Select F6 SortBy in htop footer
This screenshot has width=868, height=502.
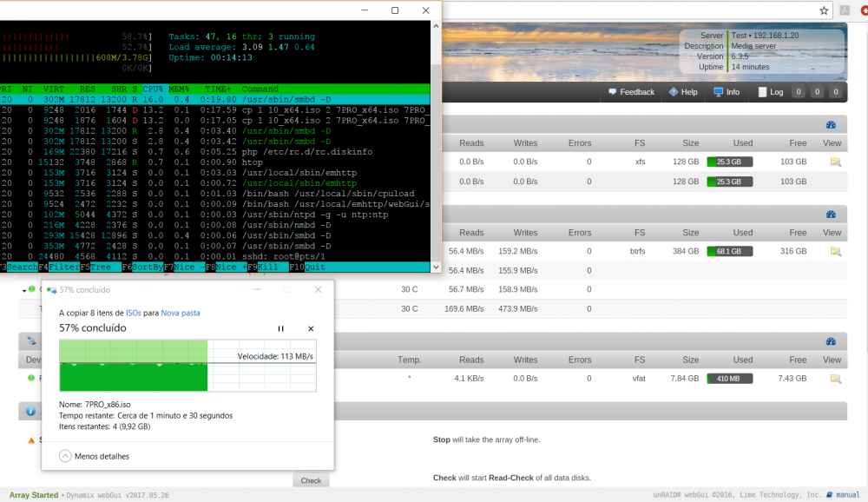(x=141, y=268)
